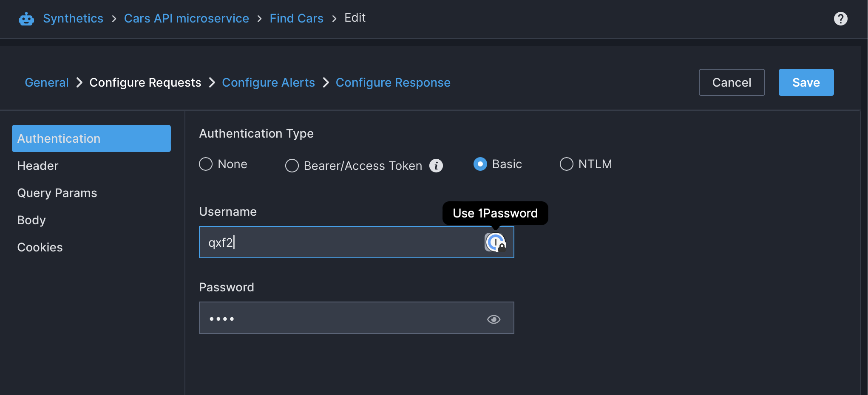Image resolution: width=868 pixels, height=395 pixels.
Task: Switch to the Query Params section
Action: tap(57, 193)
